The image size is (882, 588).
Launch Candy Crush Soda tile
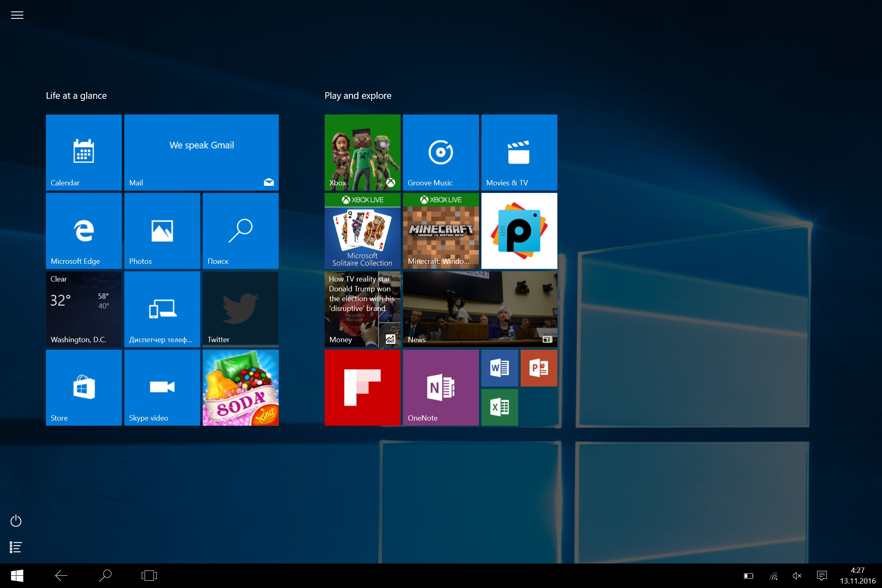coord(241,388)
